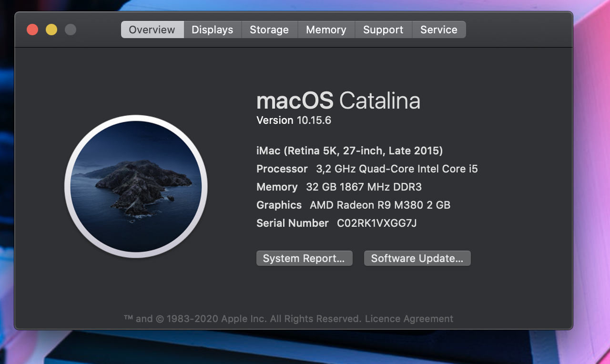Click the 3,2 GHz Quad-Core Intel Core i5 value

397,169
